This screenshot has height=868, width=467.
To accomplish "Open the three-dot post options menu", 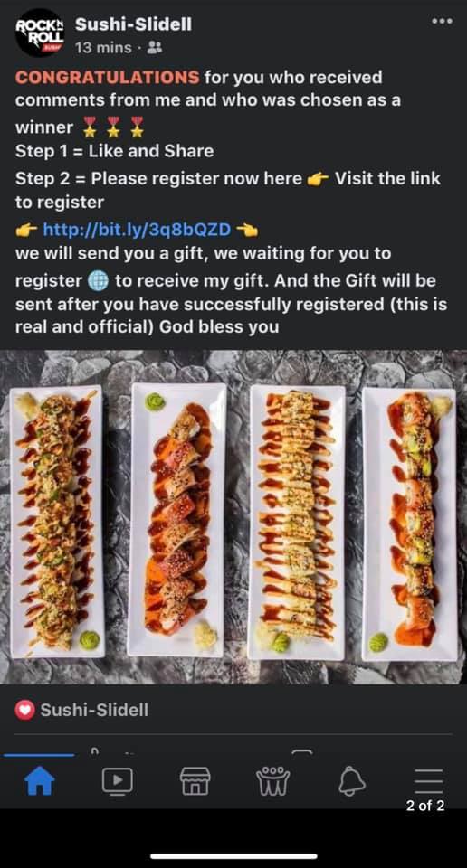I will tap(442, 22).
